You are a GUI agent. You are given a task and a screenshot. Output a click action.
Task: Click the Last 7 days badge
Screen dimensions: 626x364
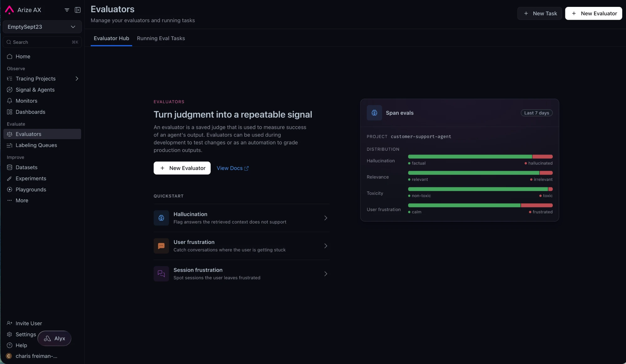pyautogui.click(x=536, y=113)
